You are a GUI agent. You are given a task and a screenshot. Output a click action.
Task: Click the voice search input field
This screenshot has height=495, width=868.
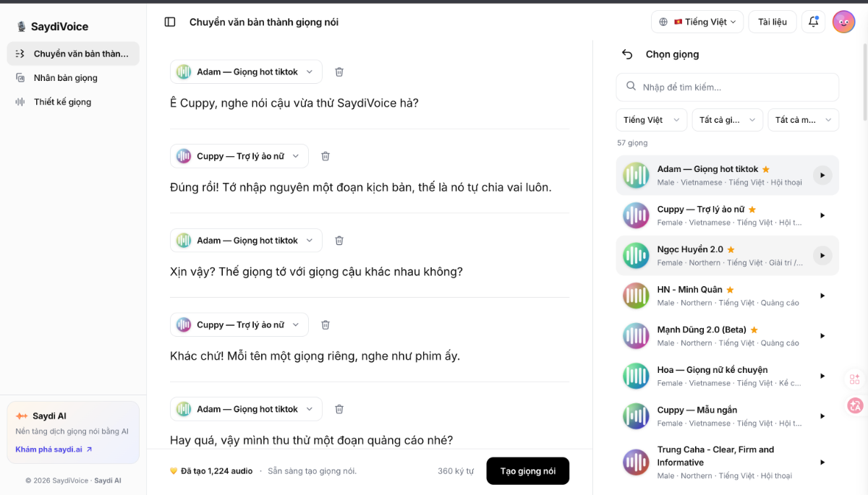coord(728,87)
